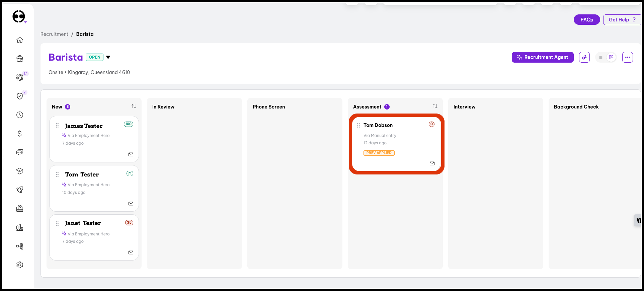The width and height of the screenshot is (644, 291).
Task: Open the clock time tracking icon
Action: [20, 115]
